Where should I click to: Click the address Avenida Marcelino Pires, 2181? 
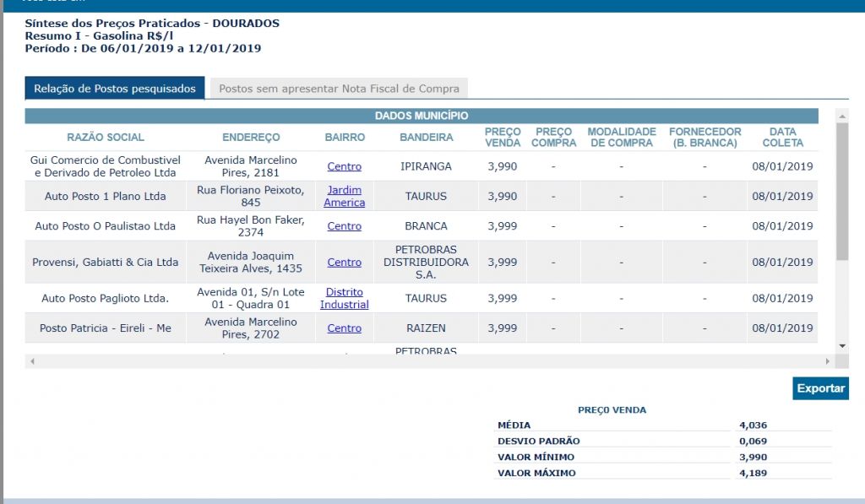(251, 166)
